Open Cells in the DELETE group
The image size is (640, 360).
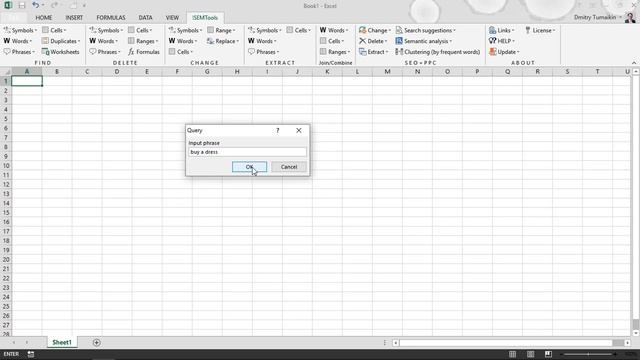[140, 30]
